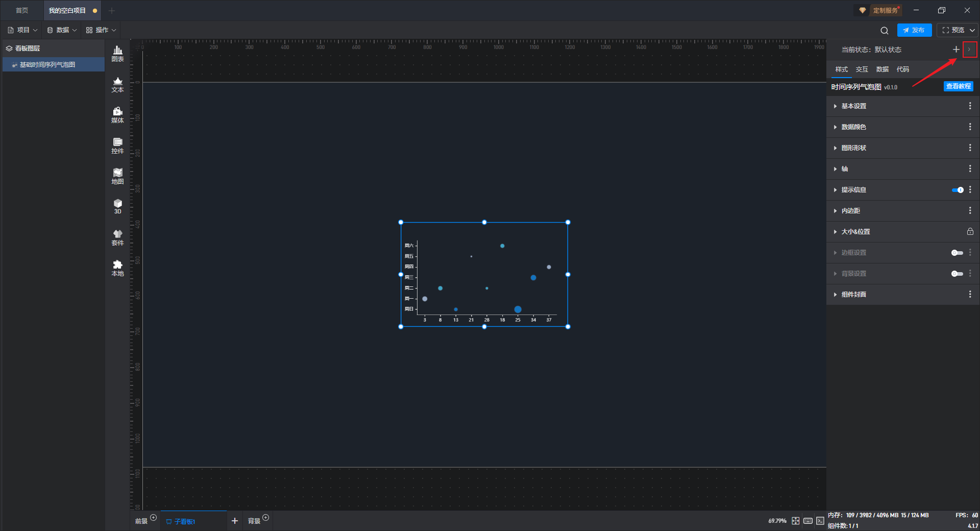Open the 图表 chart component category
The height and width of the screenshot is (531, 980).
(117, 54)
